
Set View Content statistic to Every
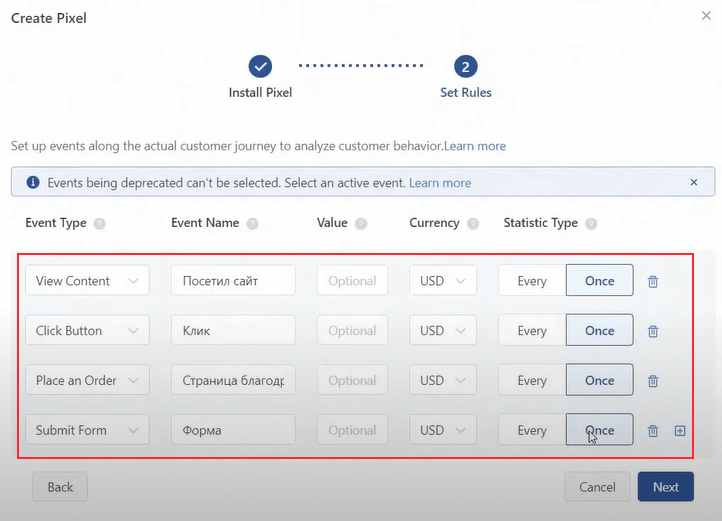pos(532,281)
